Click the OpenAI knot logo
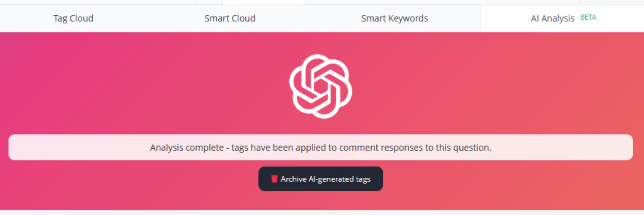 pyautogui.click(x=321, y=86)
